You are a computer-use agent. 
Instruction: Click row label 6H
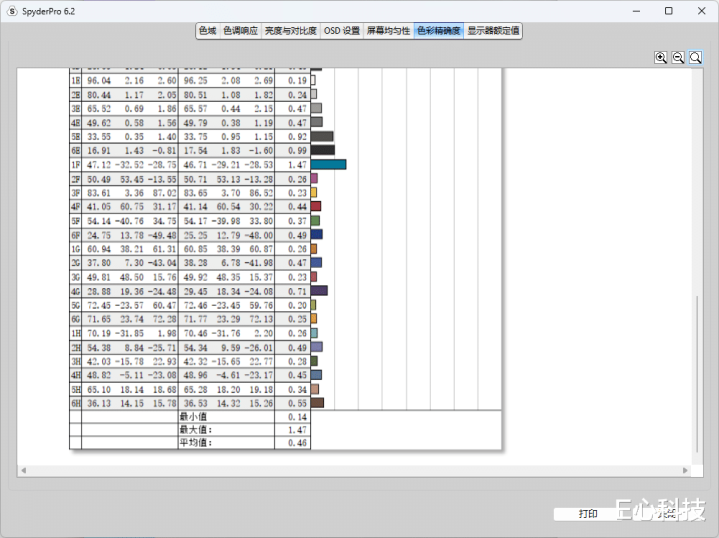pyautogui.click(x=76, y=403)
